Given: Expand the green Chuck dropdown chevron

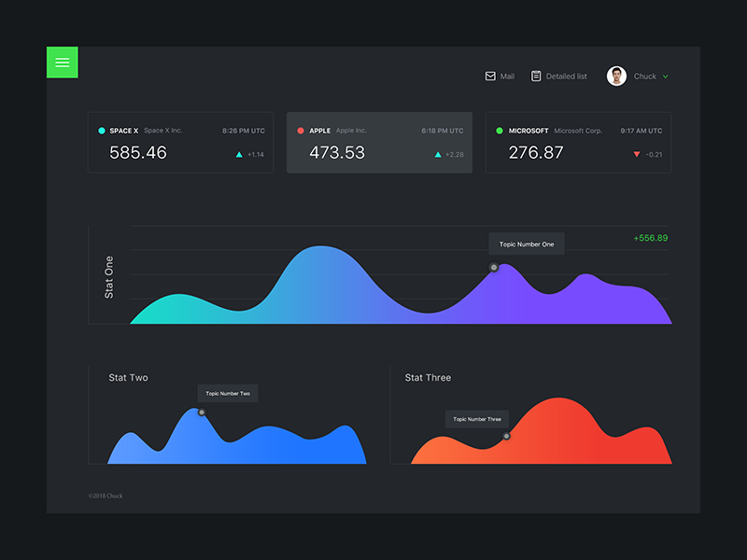Looking at the screenshot, I should [x=666, y=77].
